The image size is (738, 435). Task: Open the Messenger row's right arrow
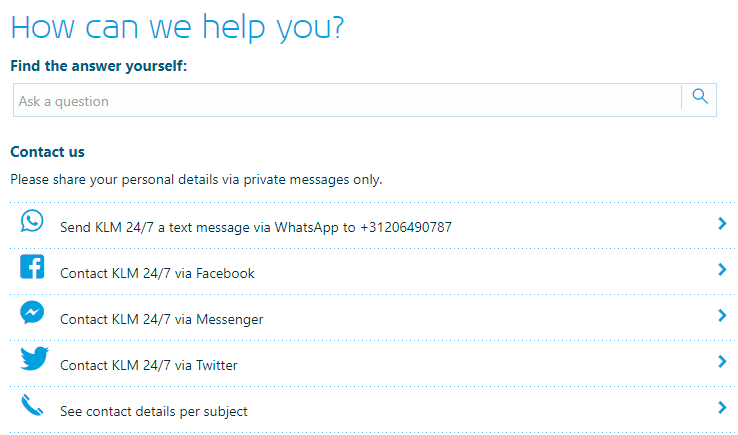722,316
